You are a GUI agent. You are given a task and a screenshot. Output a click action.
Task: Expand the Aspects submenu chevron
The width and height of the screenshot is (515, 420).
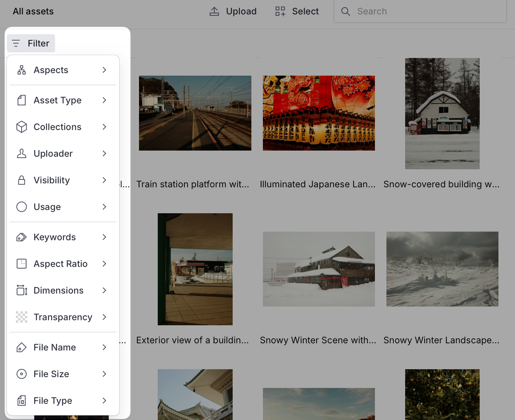pyautogui.click(x=104, y=70)
